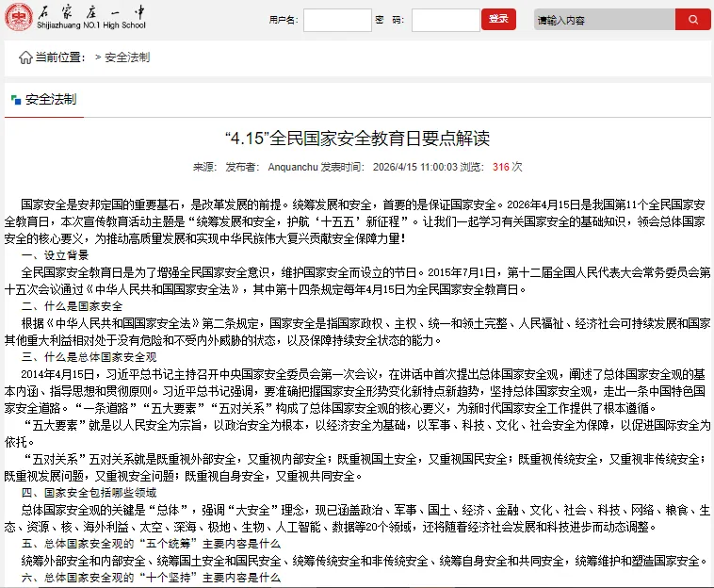
Task: Click the heading 二、什么是国家安全
Action: [x=72, y=306]
